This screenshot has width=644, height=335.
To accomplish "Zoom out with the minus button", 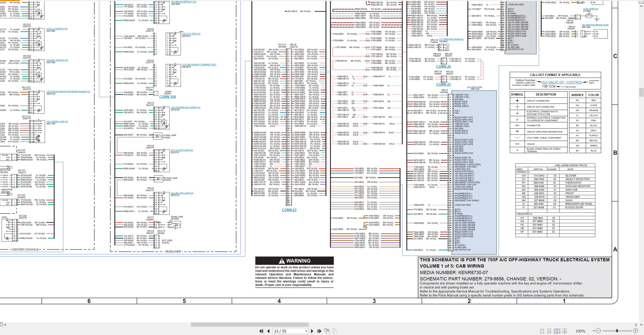I will coord(598,331).
